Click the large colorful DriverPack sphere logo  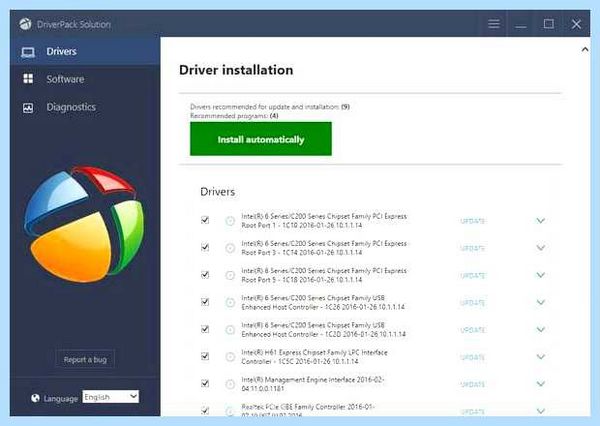point(84,225)
